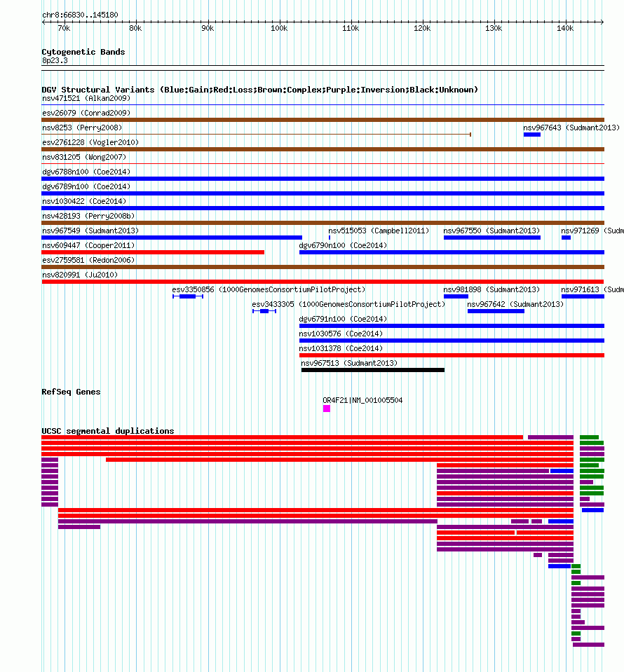This screenshot has height=672, width=624.
Task: Click the nsv471521 (Alkan2009) variant label
Action: pyautogui.click(x=86, y=98)
